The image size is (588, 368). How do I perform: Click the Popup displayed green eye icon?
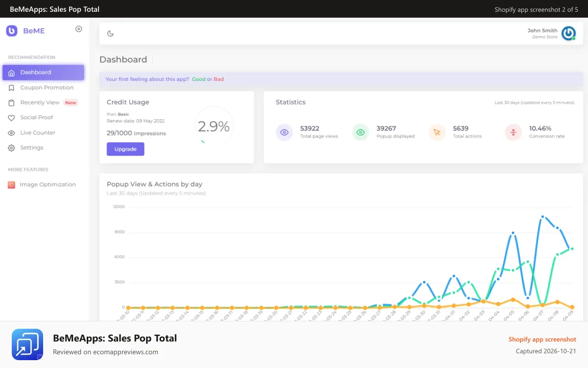(x=361, y=132)
